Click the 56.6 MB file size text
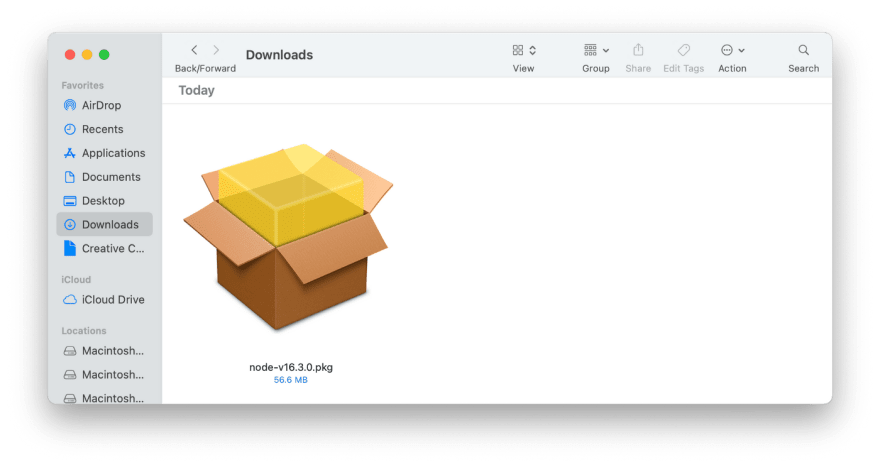Screen dimensions: 880x467 click(291, 380)
